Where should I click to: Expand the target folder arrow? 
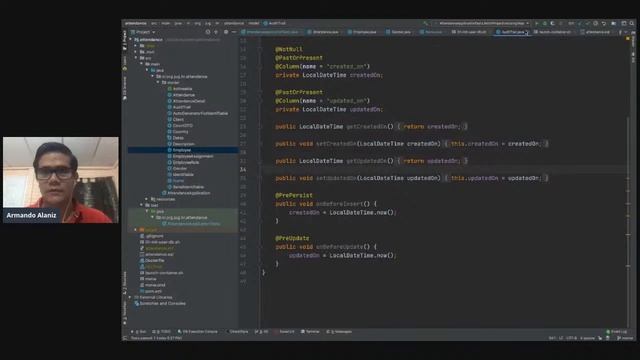[136, 230]
